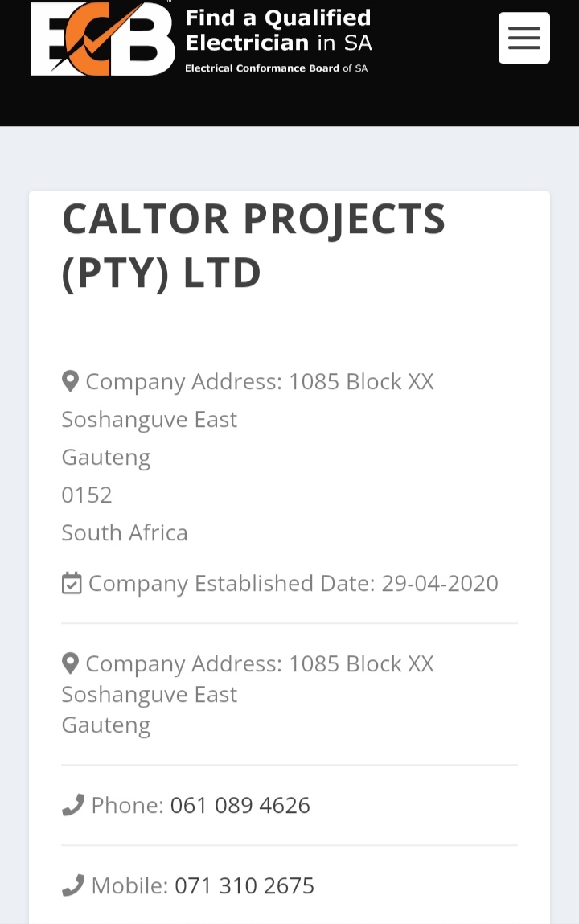The height and width of the screenshot is (924, 579).
Task: Click the 'Mobile:' label
Action: click(x=129, y=885)
